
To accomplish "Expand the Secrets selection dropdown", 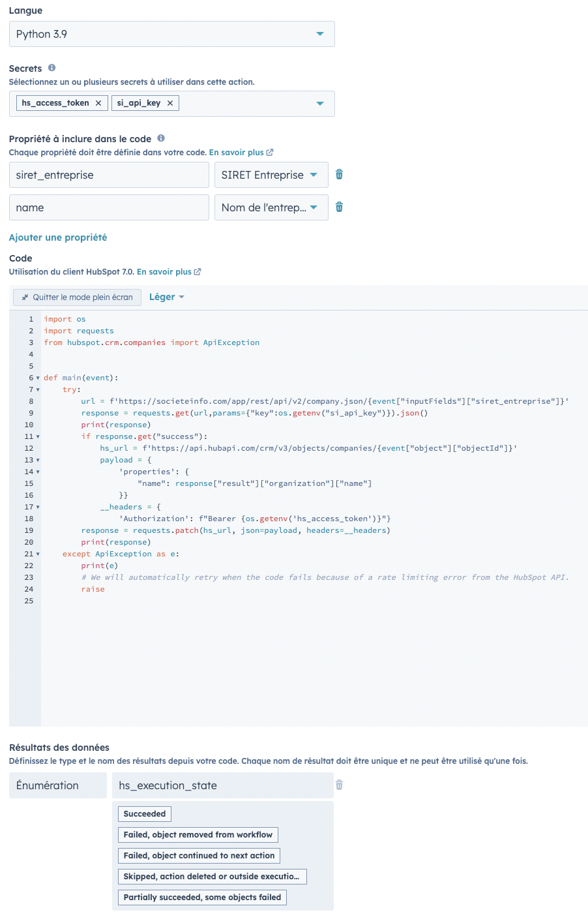I will click(319, 103).
